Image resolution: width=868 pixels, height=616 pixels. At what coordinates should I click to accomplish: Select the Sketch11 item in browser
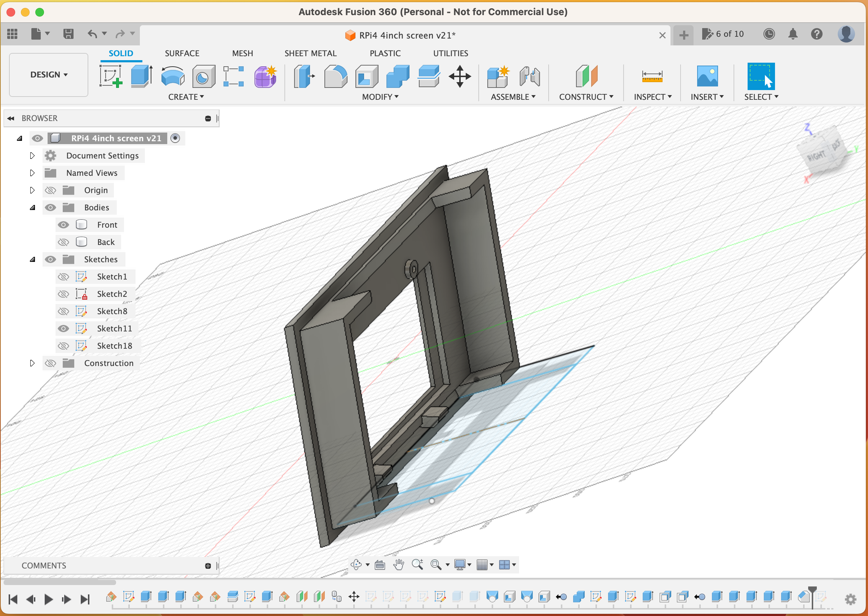[114, 328]
